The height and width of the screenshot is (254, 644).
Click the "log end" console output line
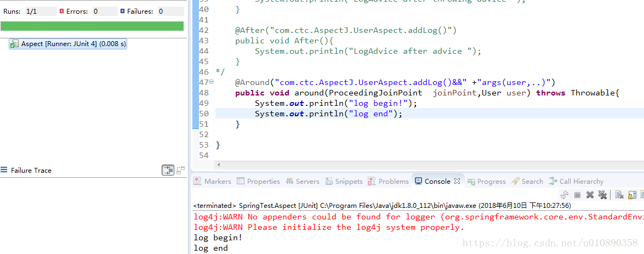(210, 248)
